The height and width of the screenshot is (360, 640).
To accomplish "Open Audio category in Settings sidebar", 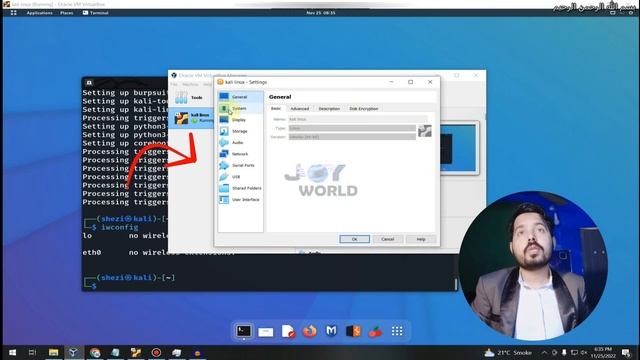I will click(x=240, y=142).
